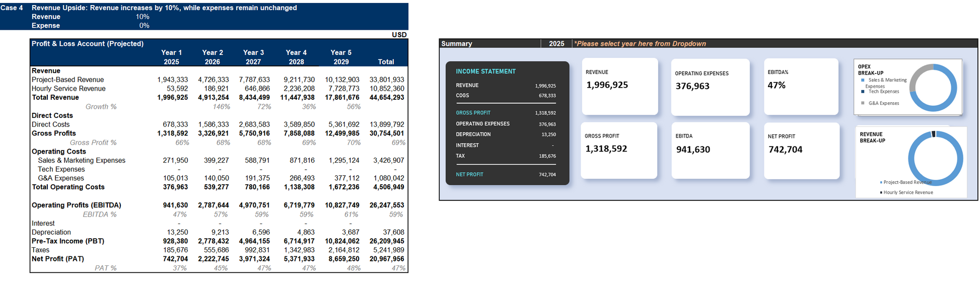Select the Total column header
The height and width of the screenshot is (284, 980).
point(386,62)
